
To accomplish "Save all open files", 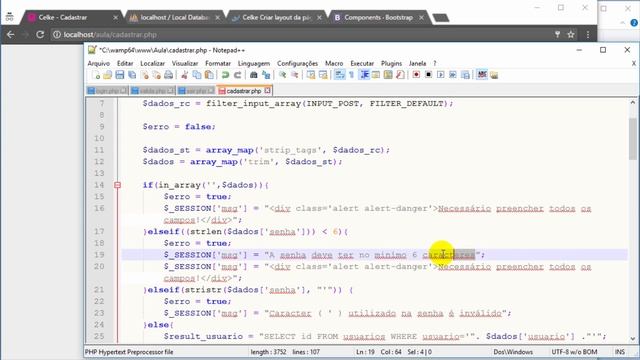I will (x=132, y=75).
